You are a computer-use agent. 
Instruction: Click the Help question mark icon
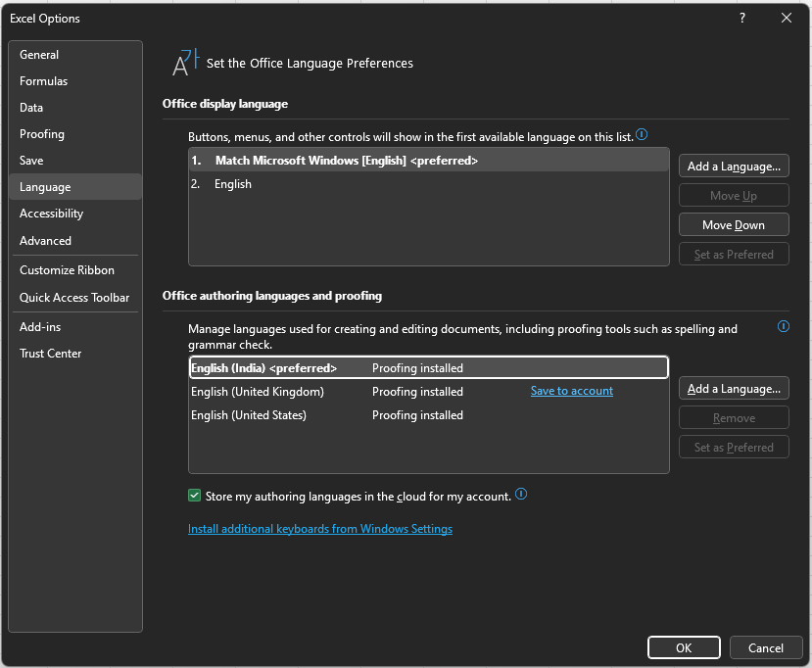click(742, 18)
